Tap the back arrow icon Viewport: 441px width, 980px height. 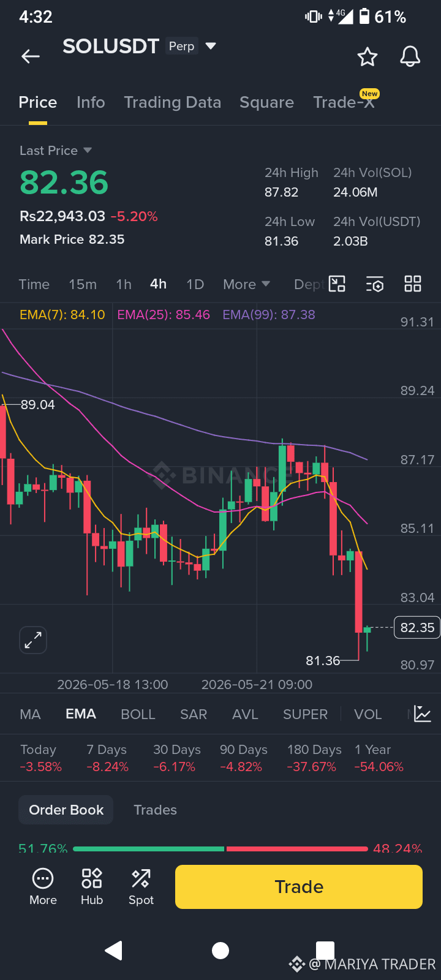[30, 57]
